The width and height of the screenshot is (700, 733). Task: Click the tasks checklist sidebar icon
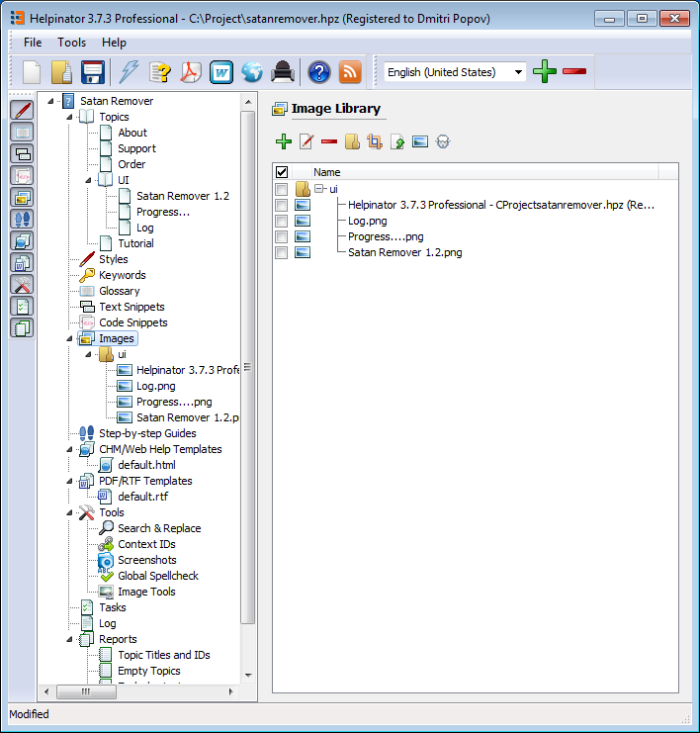pyautogui.click(x=22, y=307)
